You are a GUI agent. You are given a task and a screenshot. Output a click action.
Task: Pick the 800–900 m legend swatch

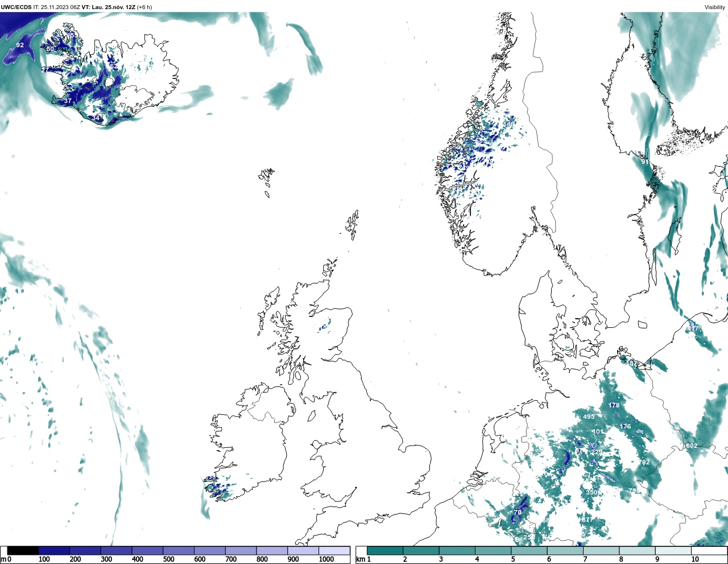(272, 551)
